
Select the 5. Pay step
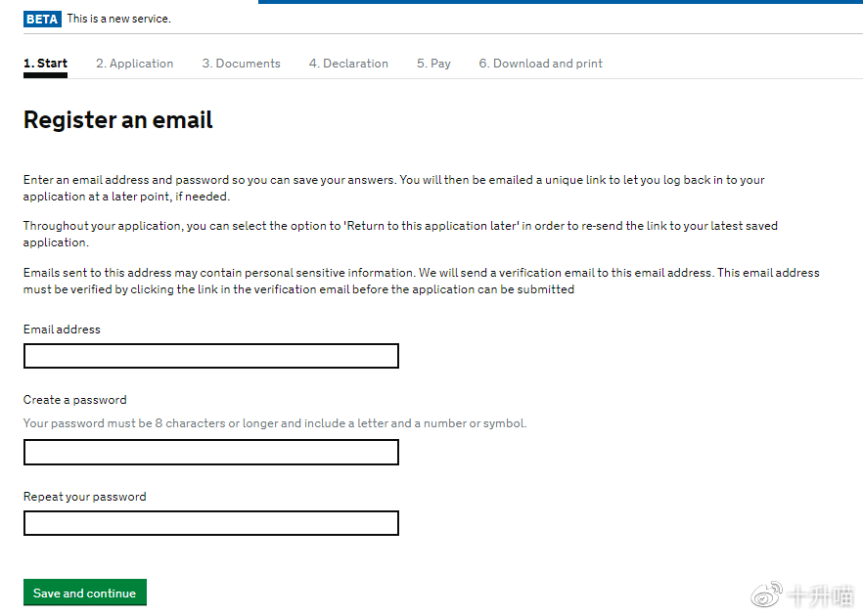(x=433, y=64)
